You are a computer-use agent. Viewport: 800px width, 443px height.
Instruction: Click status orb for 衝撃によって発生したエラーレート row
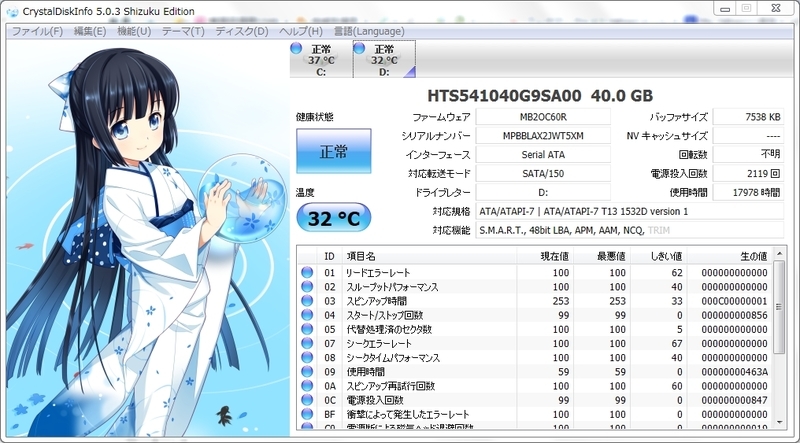click(307, 414)
